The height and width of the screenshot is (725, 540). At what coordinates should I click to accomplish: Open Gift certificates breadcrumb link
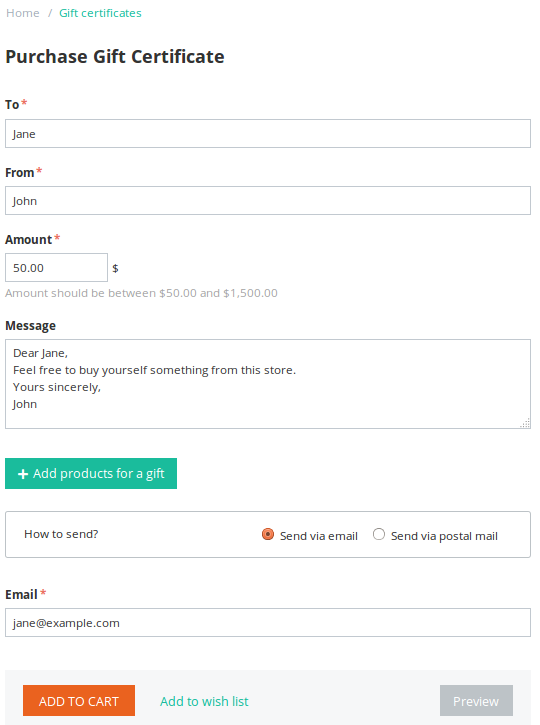[x=100, y=13]
